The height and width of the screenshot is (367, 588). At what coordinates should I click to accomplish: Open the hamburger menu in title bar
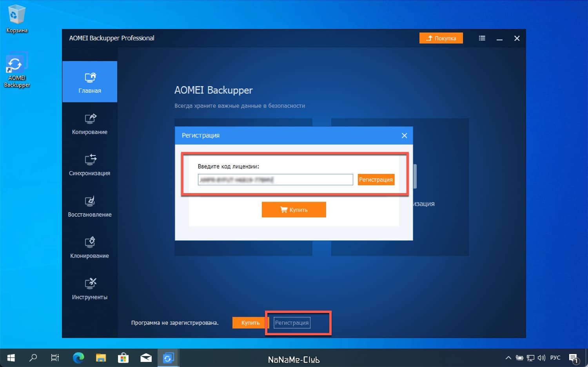[482, 38]
